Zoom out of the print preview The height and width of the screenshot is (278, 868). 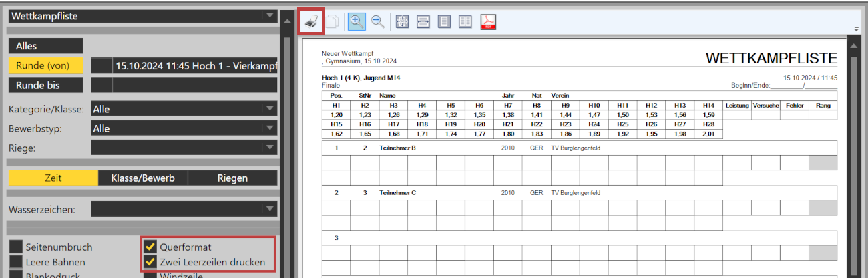[378, 21]
